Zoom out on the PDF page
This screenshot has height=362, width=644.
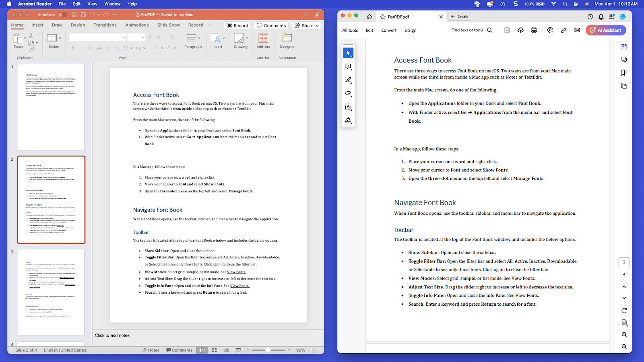(x=624, y=347)
